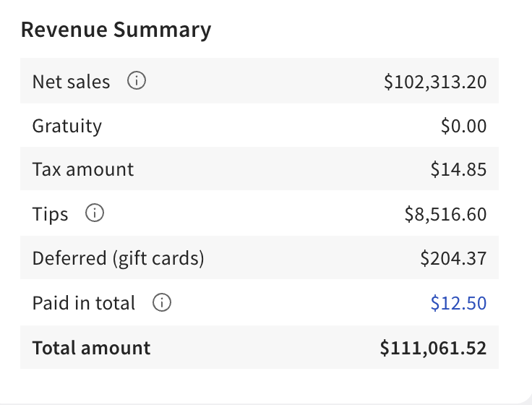
Task: Click the Revenue Summary heading
Action: 116,30
